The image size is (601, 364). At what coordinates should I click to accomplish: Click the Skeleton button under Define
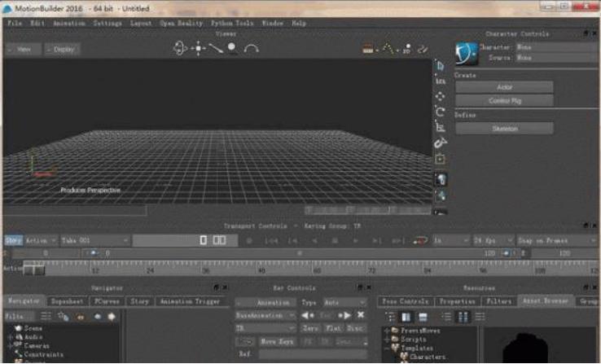504,129
